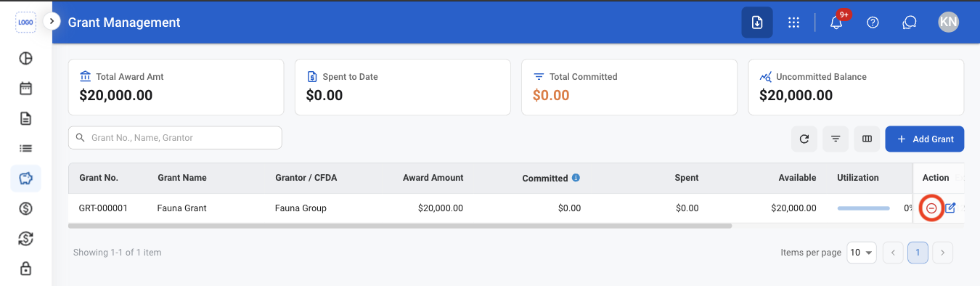This screenshot has width=980, height=286.
Task: Click the red circled deactivate icon for Fauna Grant
Action: (931, 208)
